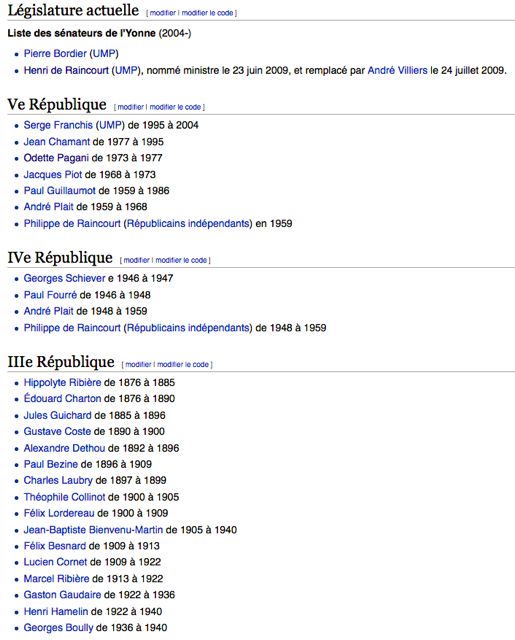Click 'modifier' next to Législature actuelle

(x=163, y=13)
